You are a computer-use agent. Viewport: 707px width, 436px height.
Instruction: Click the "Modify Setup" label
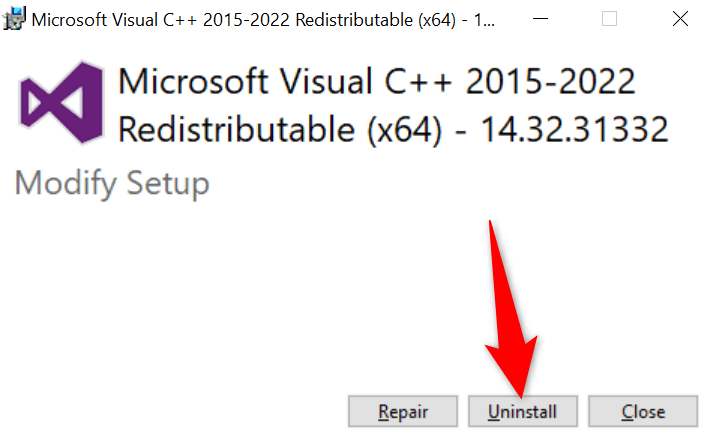click(113, 184)
